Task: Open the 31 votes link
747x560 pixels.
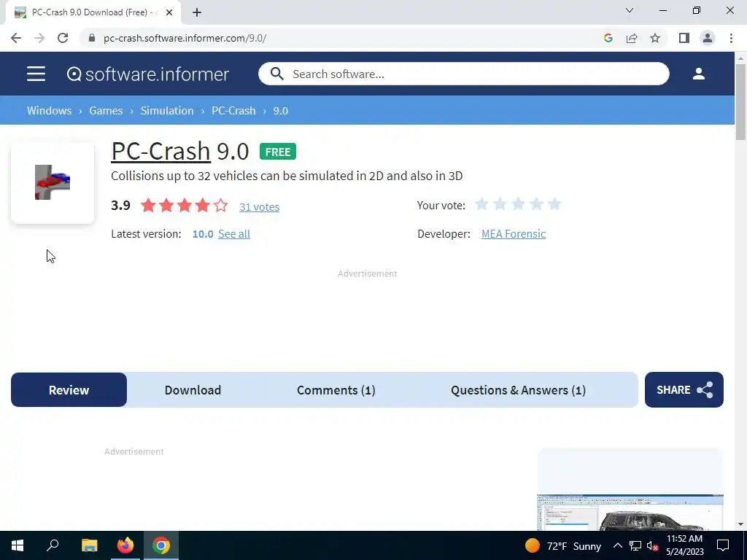Action: pos(259,206)
